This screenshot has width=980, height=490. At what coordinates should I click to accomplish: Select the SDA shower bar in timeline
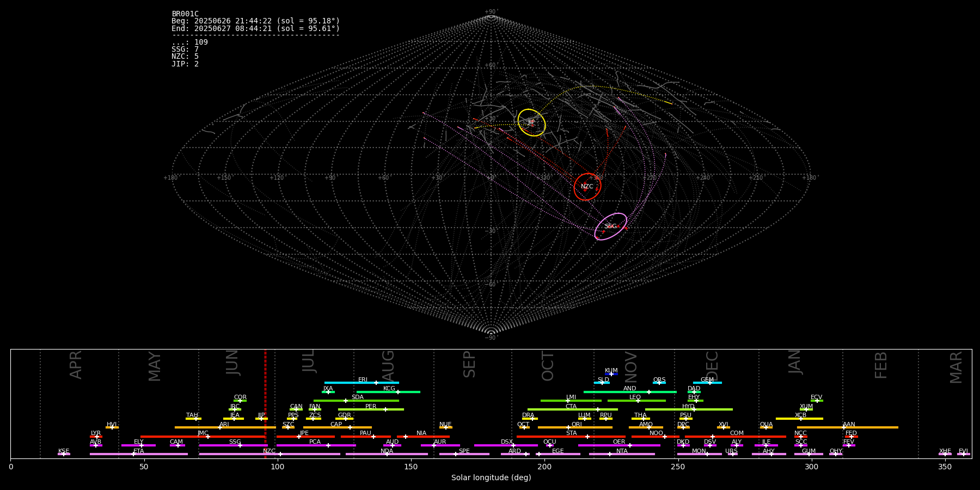356,401
